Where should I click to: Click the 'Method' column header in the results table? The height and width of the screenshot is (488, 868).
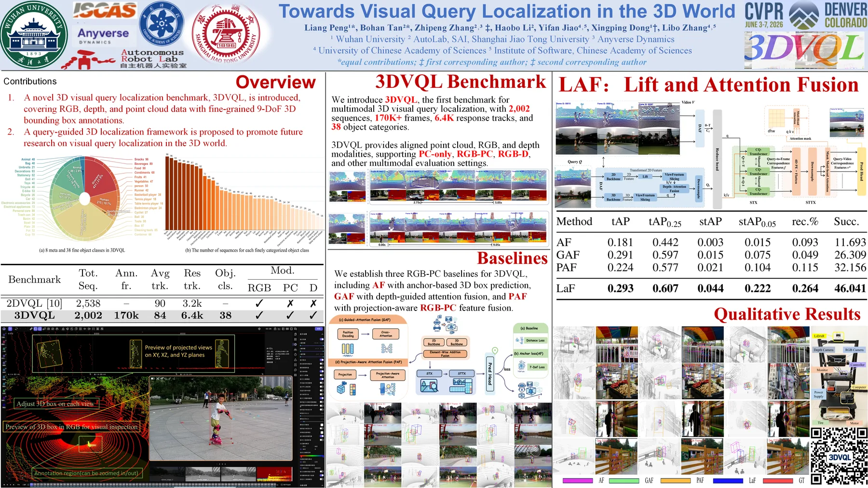[574, 221]
